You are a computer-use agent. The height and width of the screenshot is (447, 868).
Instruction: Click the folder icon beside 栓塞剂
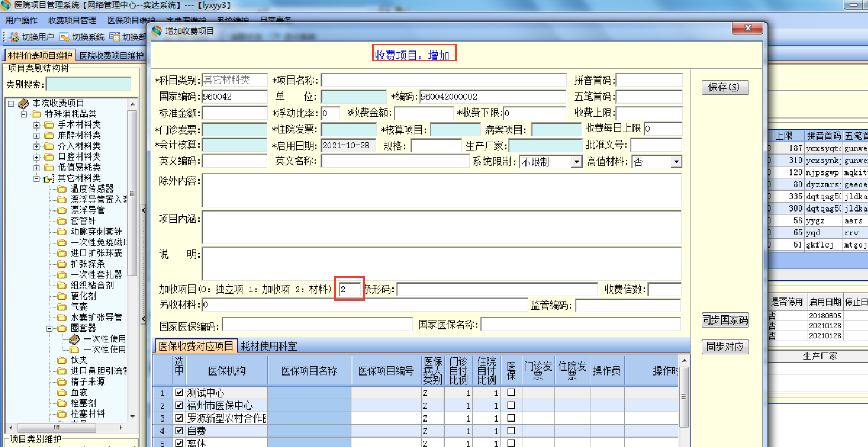(62, 403)
